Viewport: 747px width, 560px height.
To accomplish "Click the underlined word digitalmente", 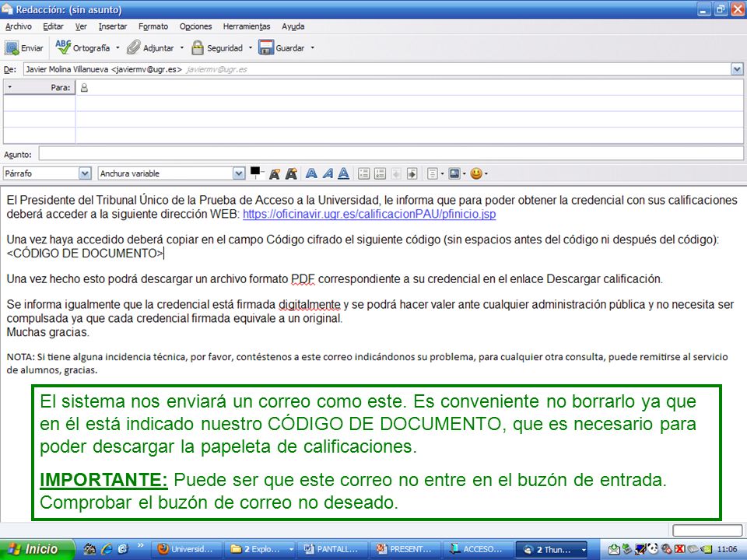I will (310, 304).
